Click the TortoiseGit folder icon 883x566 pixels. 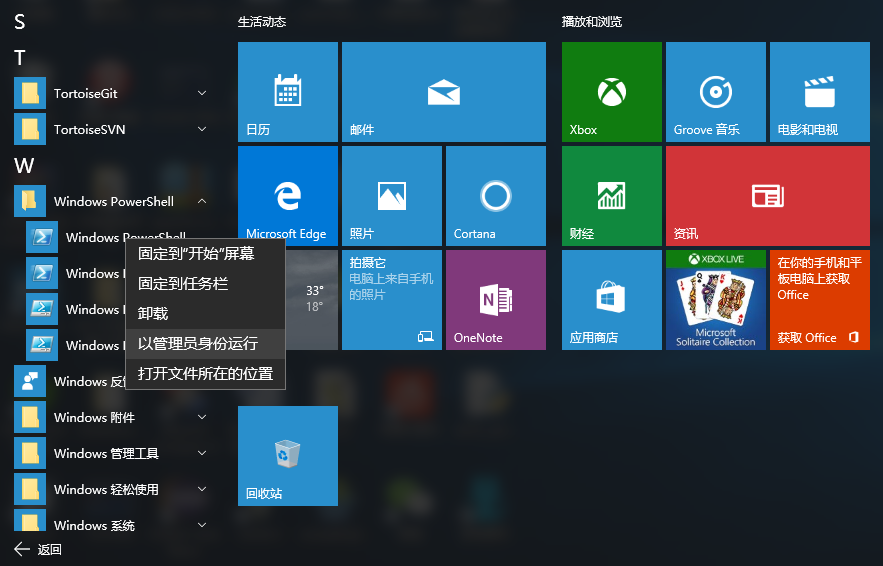tap(30, 93)
